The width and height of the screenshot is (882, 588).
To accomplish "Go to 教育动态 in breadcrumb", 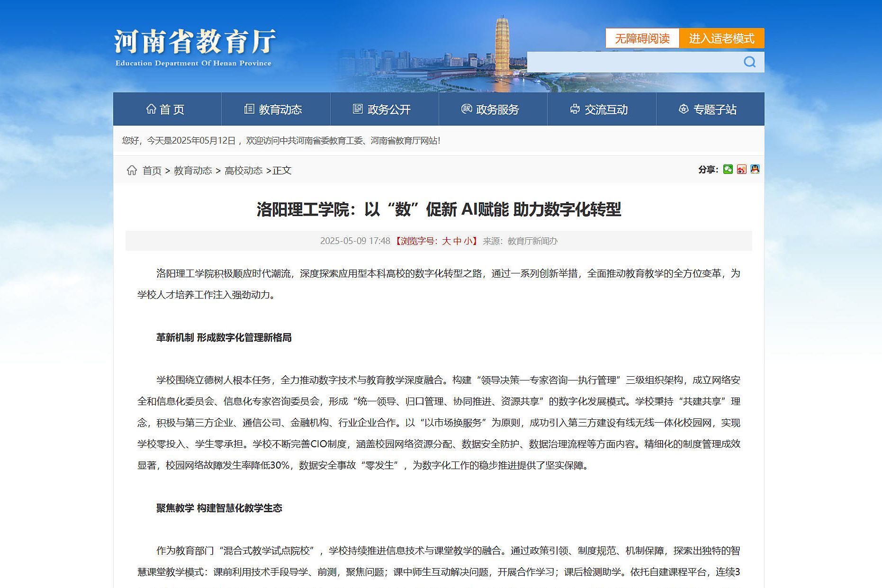I will point(192,171).
